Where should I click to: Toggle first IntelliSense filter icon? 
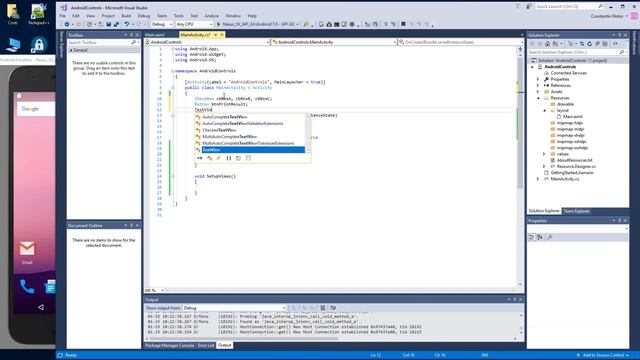200,158
